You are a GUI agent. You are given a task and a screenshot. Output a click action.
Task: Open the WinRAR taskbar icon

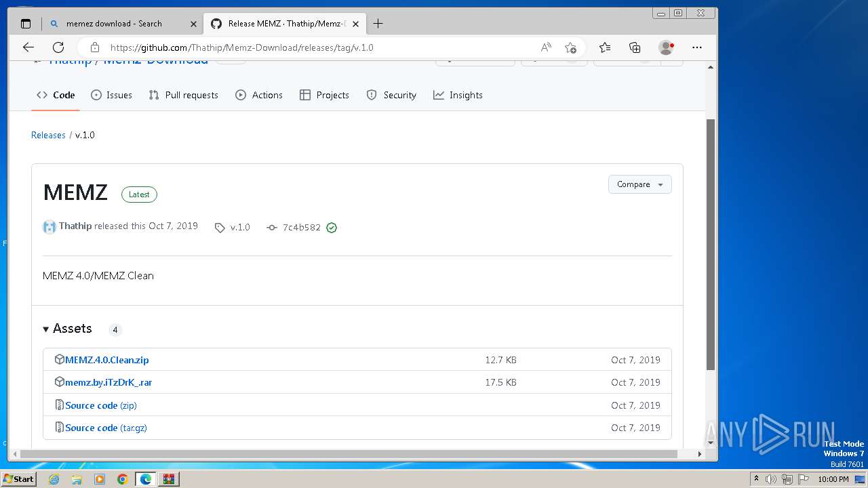pos(168,479)
